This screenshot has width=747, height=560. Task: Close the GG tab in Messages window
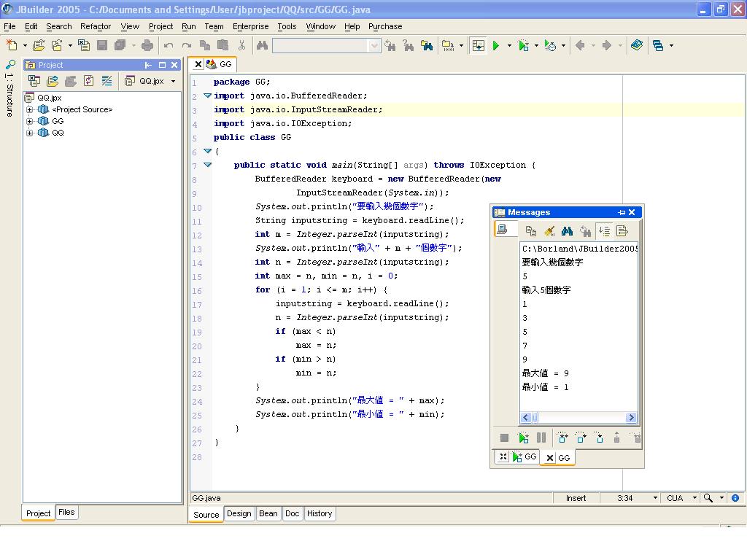550,458
